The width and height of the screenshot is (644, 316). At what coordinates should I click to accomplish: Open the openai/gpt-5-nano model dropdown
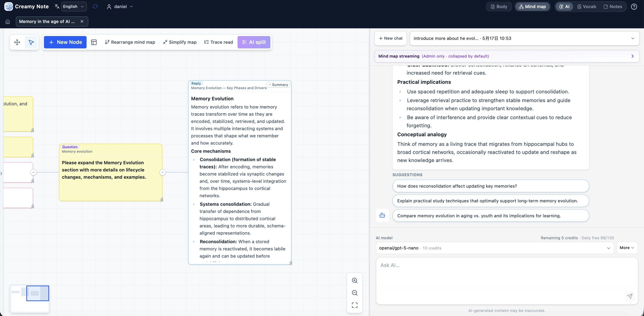495,248
